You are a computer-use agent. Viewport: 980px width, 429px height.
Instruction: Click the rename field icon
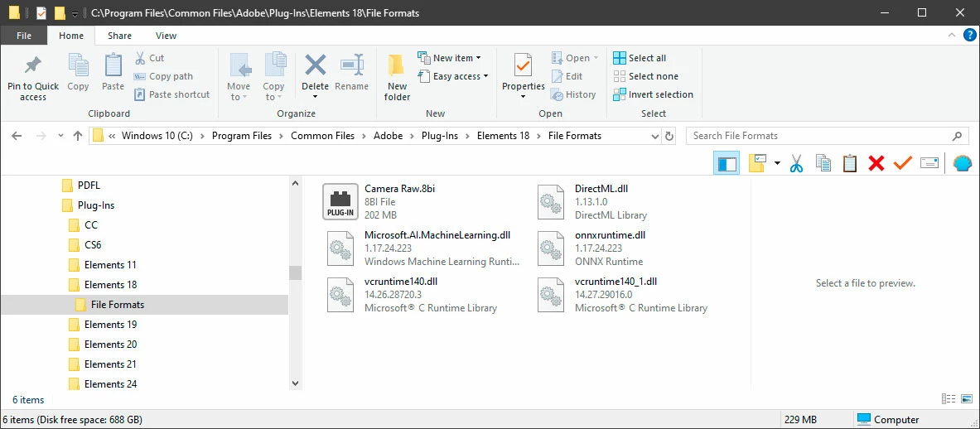coord(929,164)
